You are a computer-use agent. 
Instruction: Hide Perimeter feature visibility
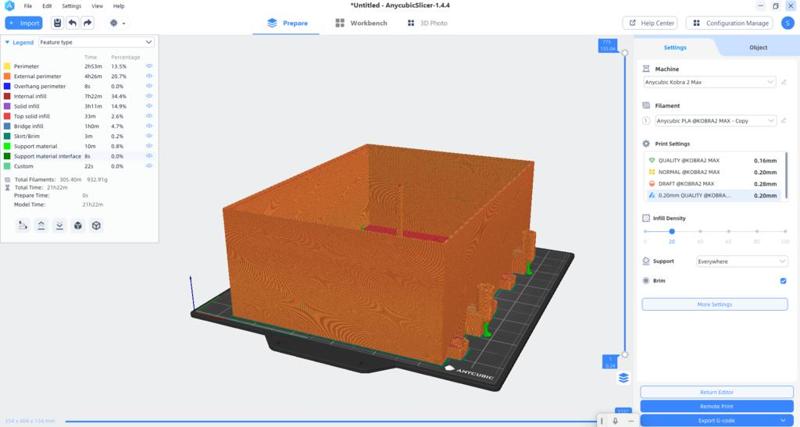(149, 66)
